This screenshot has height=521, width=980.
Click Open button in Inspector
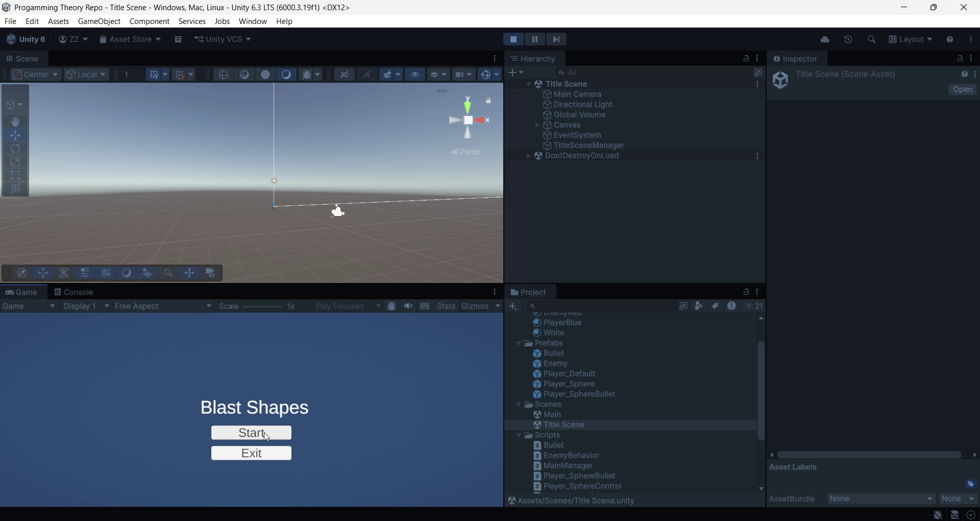click(x=963, y=89)
